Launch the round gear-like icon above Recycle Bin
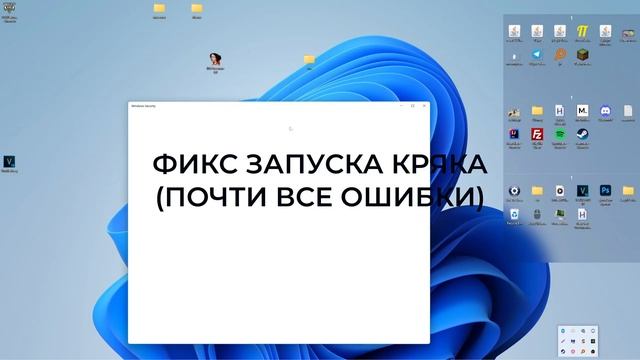Viewport: 640px width, 360px height. pos(514,191)
